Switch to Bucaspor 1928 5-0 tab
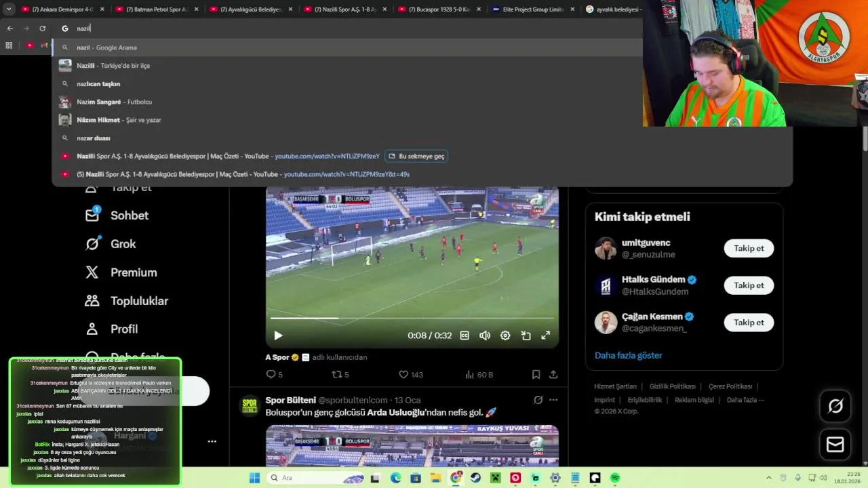 click(438, 9)
